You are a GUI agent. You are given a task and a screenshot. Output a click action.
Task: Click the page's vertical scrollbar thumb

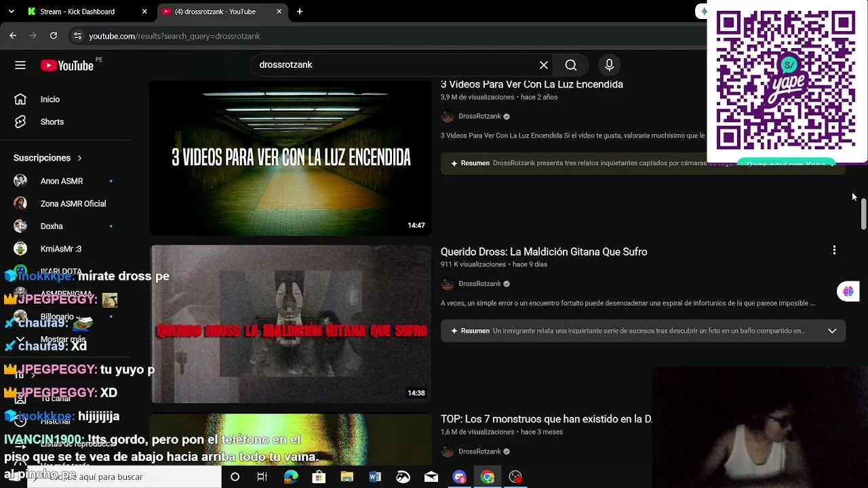[x=863, y=216]
